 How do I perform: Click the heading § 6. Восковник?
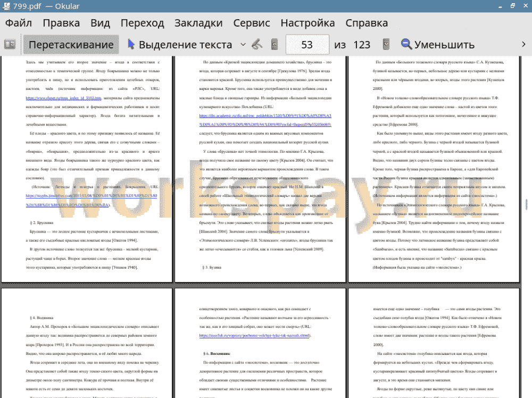pos(217,353)
